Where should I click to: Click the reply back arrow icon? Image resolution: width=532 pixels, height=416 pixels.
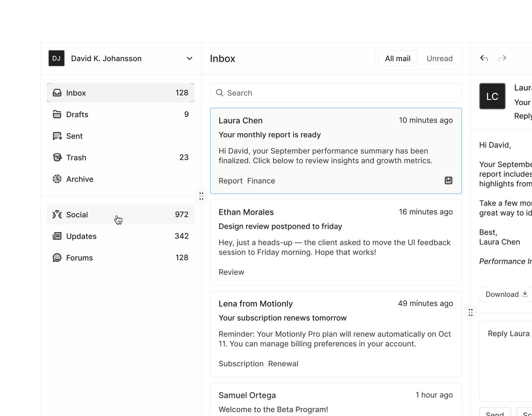(484, 58)
